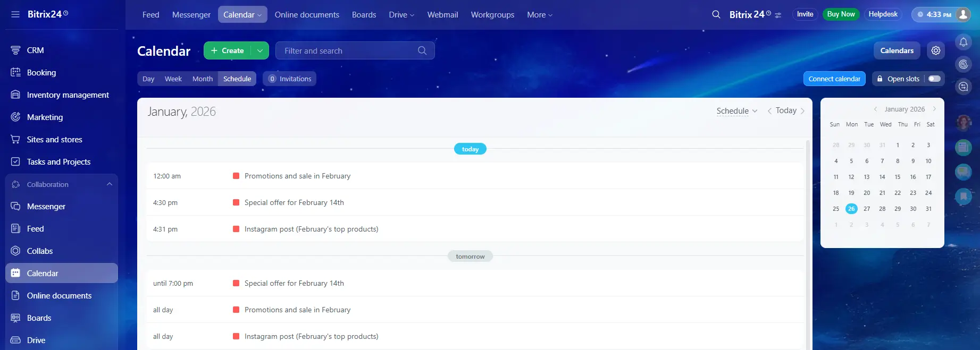Screen dimensions: 980x350
Task: Select January 26 in mini calendar
Action: coord(851,209)
